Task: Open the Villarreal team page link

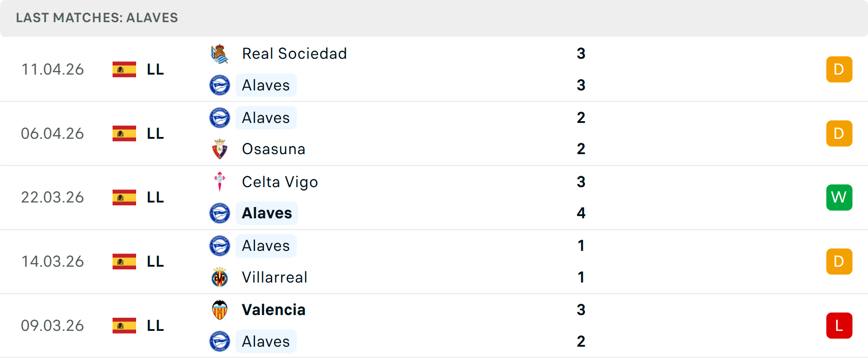Action: click(x=274, y=278)
